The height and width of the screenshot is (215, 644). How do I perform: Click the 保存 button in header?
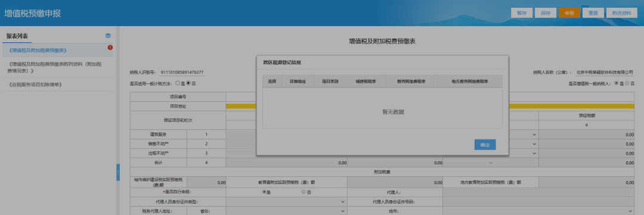point(546,13)
